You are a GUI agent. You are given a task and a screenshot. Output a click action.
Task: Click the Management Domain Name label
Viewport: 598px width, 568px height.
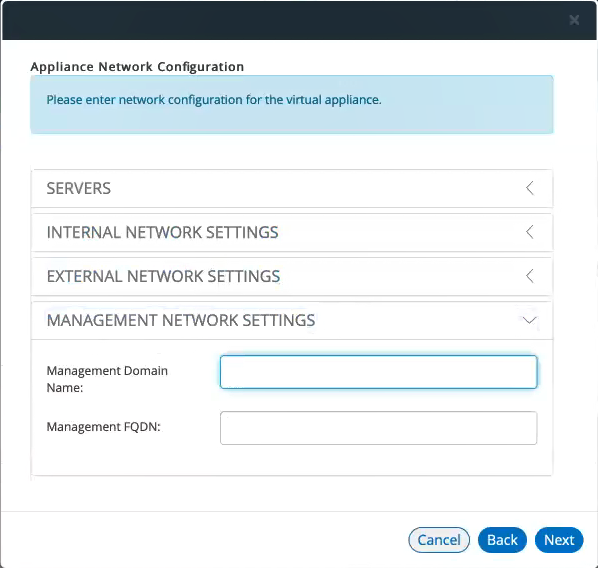[107, 379]
